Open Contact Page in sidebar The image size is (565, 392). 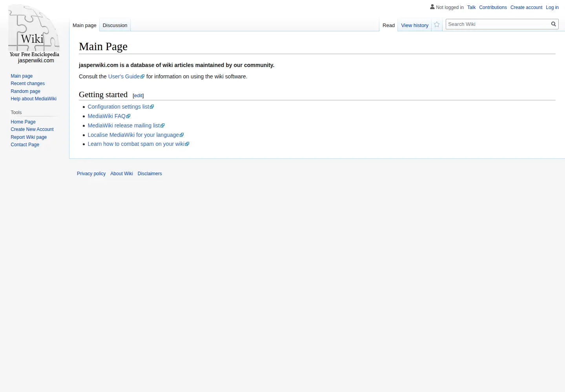[25, 145]
